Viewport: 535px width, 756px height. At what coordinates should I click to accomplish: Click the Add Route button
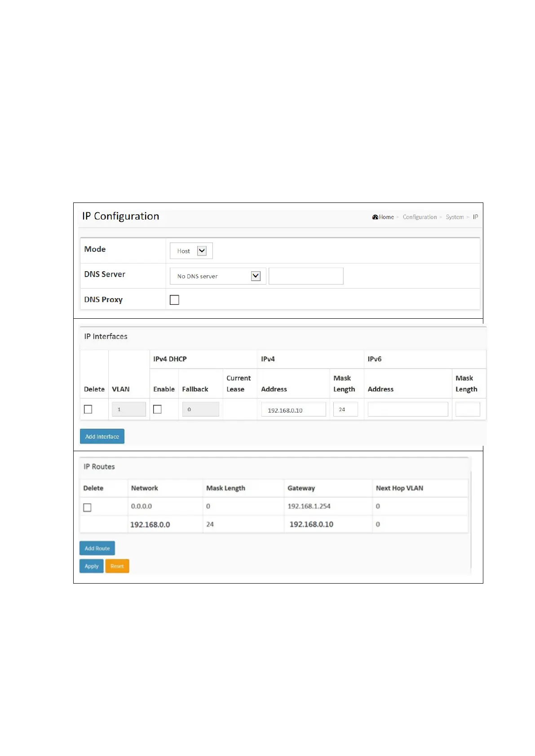[97, 548]
